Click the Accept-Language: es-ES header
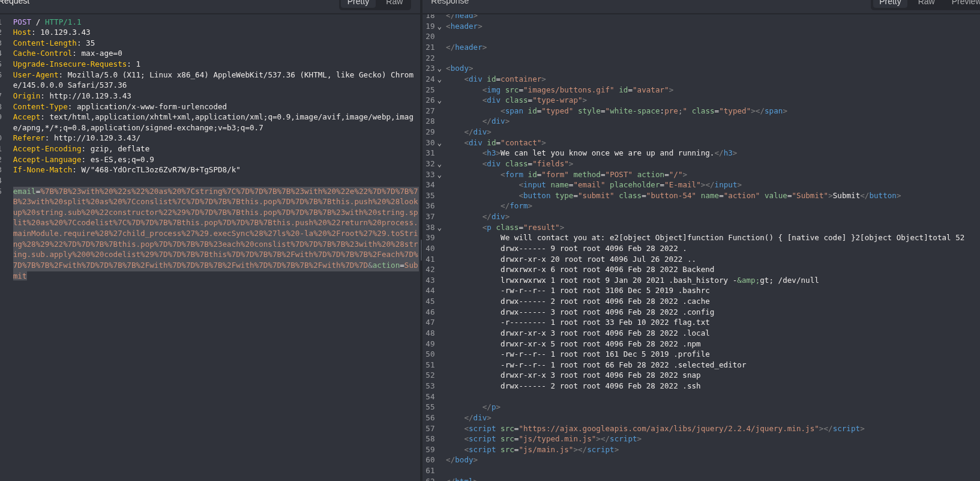Screen dimensions: 980x481 tap(83, 160)
